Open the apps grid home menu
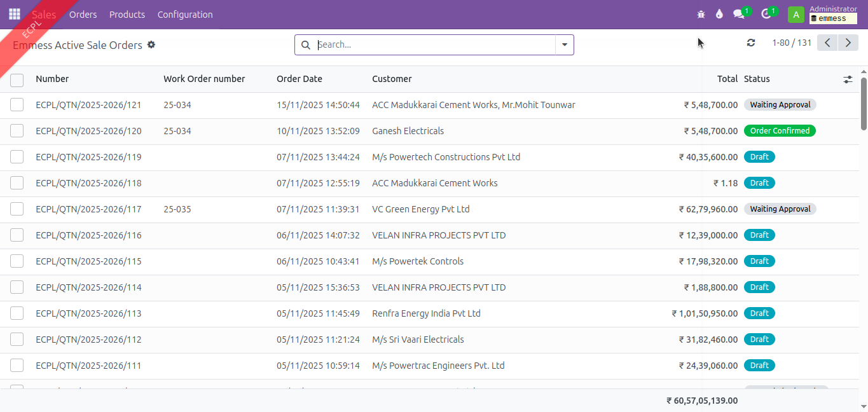868x412 pixels. coord(15,14)
